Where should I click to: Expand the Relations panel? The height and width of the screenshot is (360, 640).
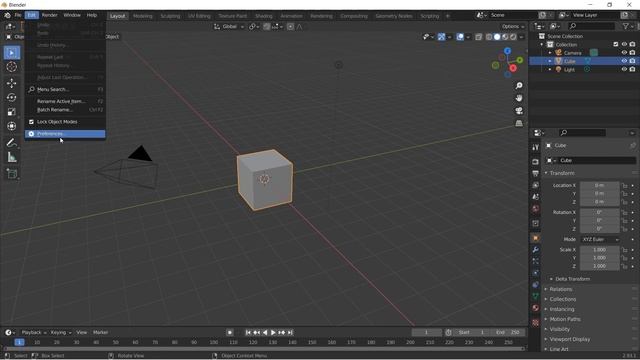[x=560, y=289]
